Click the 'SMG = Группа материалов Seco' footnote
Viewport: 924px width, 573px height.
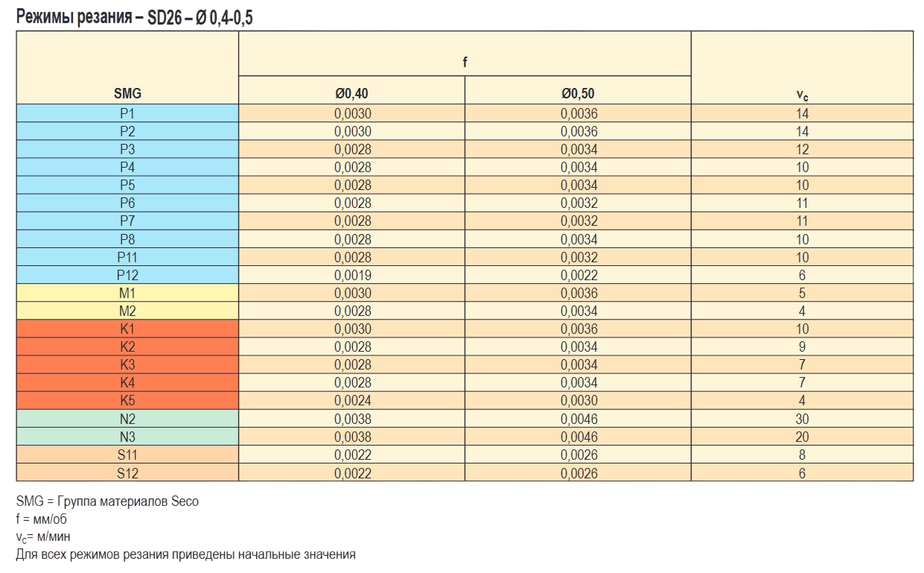pyautogui.click(x=107, y=501)
